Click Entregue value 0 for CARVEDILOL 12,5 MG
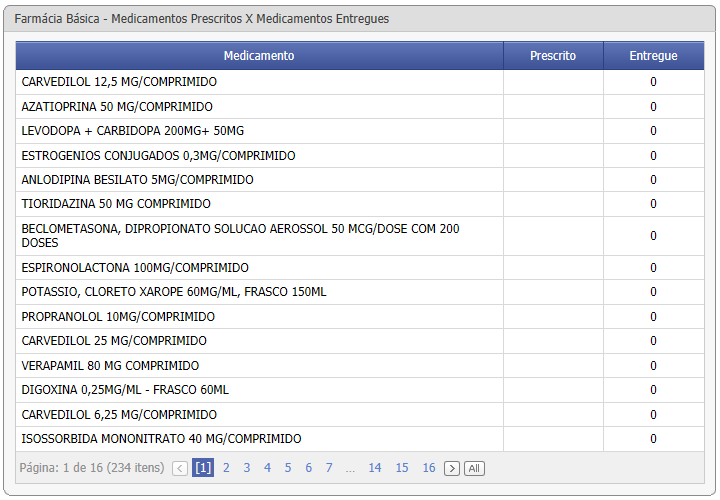 653,82
